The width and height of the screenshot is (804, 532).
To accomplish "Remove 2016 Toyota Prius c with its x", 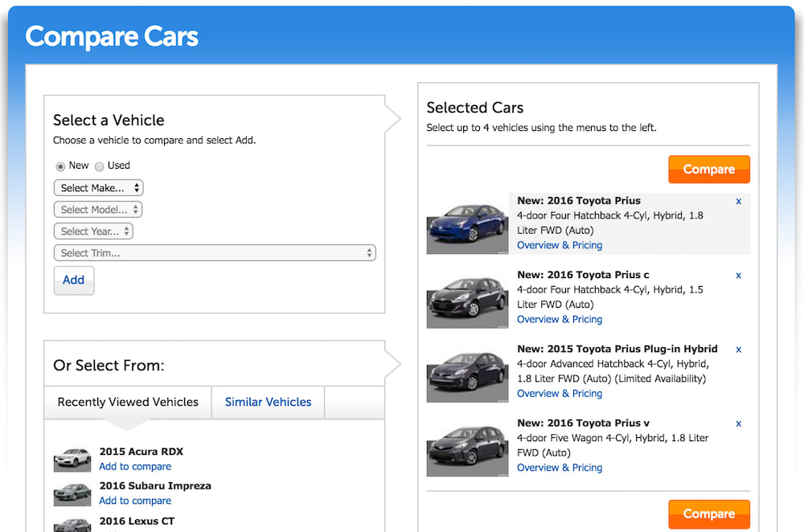I will point(738,275).
